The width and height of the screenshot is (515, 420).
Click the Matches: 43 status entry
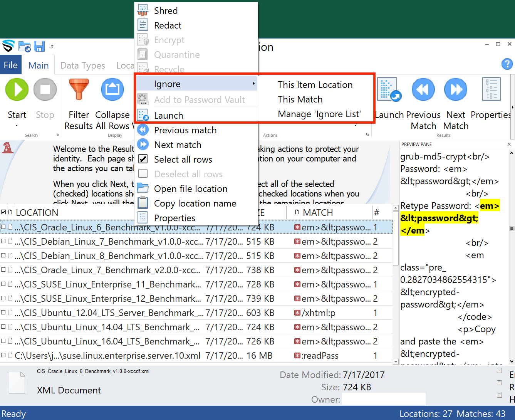point(481,414)
